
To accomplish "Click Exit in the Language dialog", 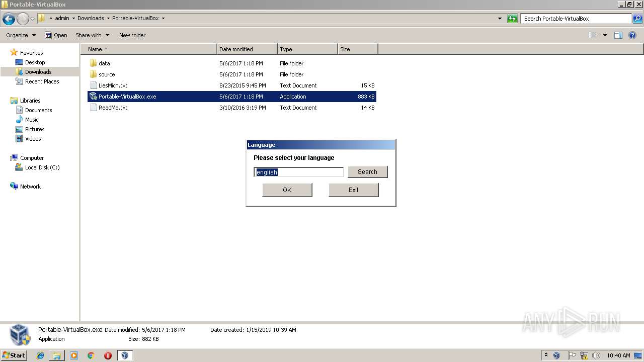I will click(x=354, y=190).
